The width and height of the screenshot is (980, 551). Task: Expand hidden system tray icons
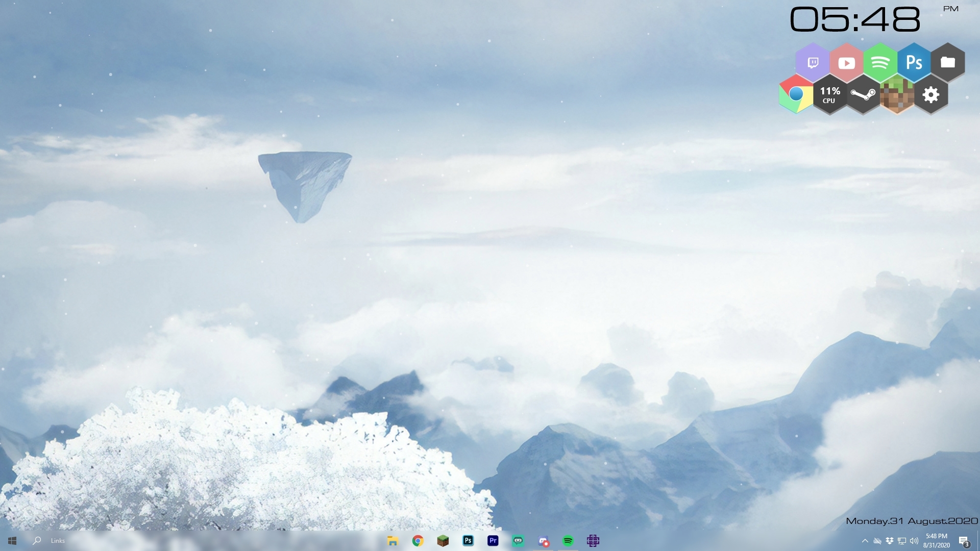865,541
